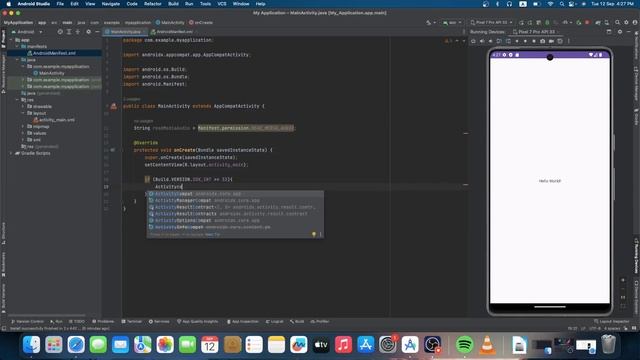
Task: Open Spotify from the dock
Action: (464, 345)
